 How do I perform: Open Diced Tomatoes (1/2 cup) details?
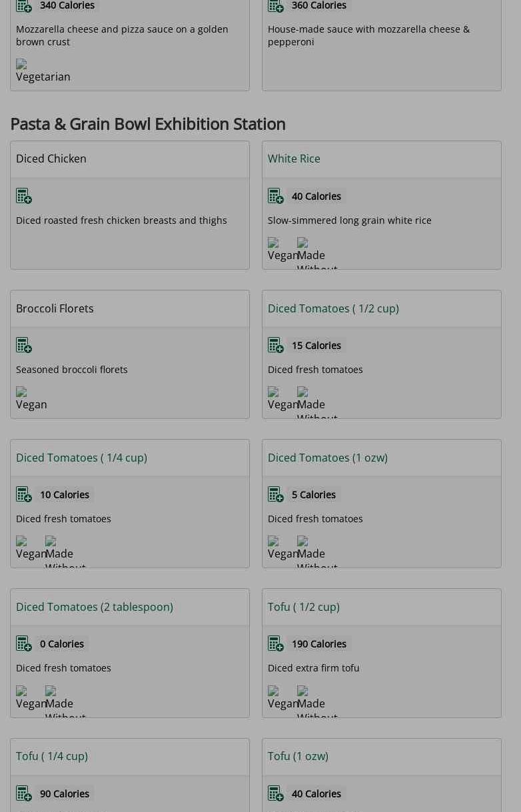point(333,308)
